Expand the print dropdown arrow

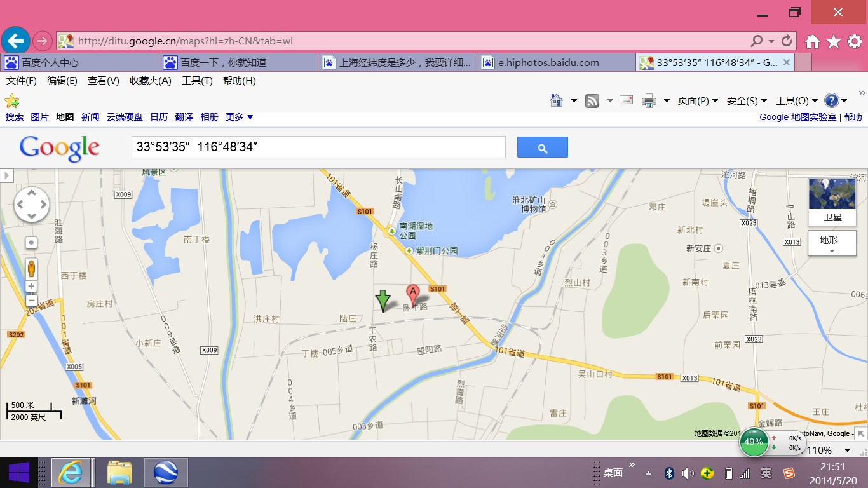coord(666,100)
